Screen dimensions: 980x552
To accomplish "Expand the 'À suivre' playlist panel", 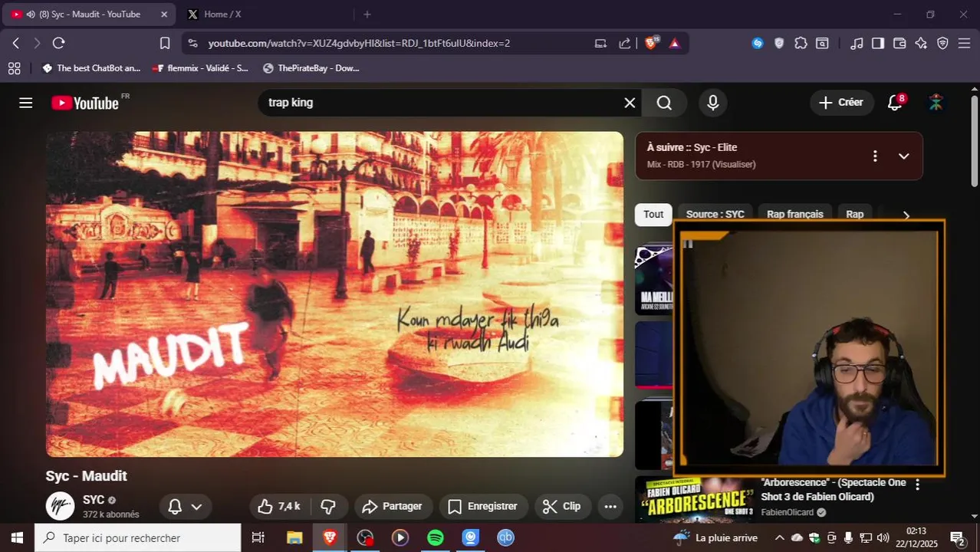I will tap(904, 156).
